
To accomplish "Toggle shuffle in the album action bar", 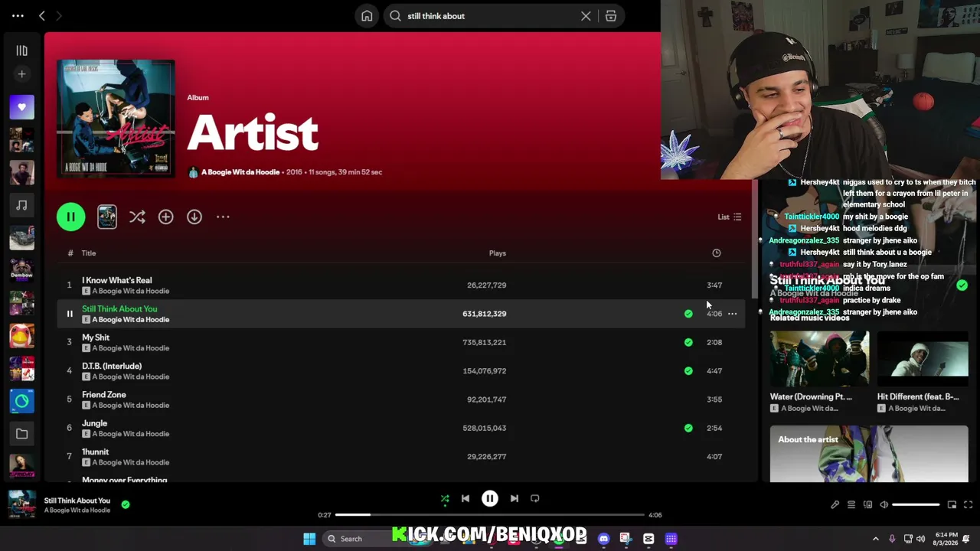I will pyautogui.click(x=137, y=217).
